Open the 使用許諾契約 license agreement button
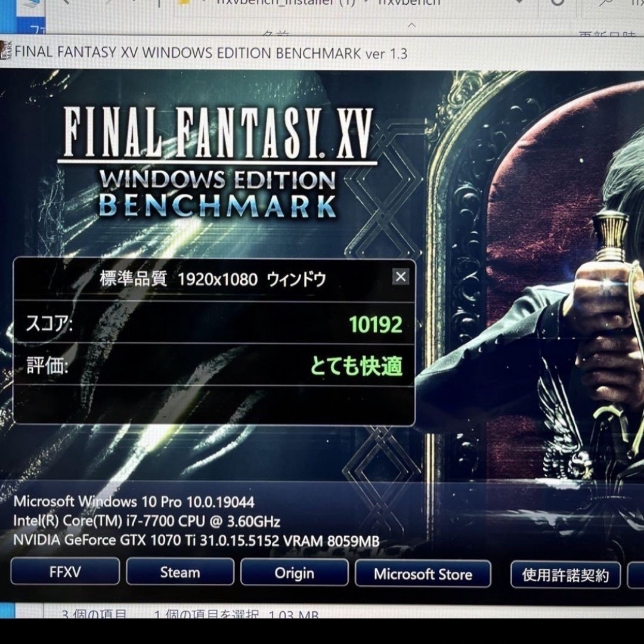 click(x=565, y=575)
